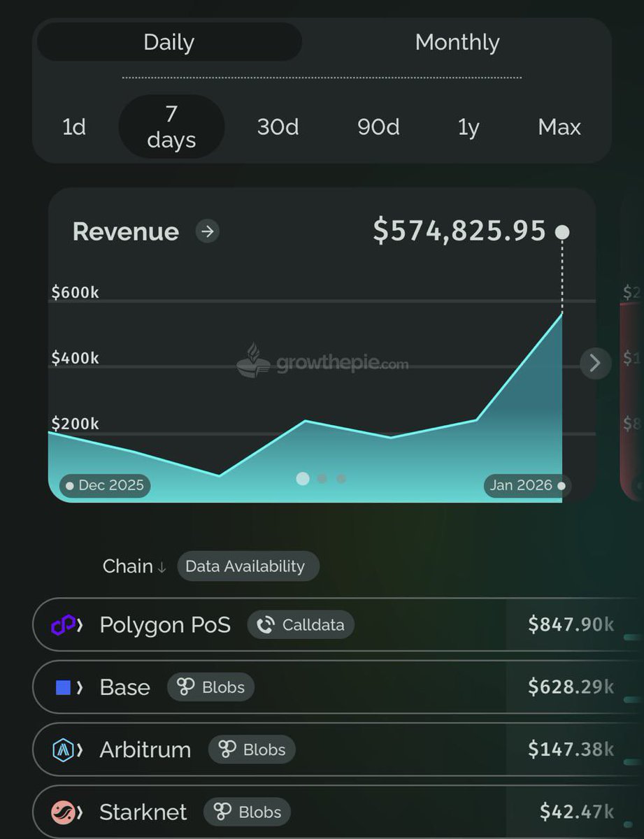This screenshot has height=839, width=644.
Task: Click the Arbitrum logo icon
Action: pyautogui.click(x=63, y=750)
